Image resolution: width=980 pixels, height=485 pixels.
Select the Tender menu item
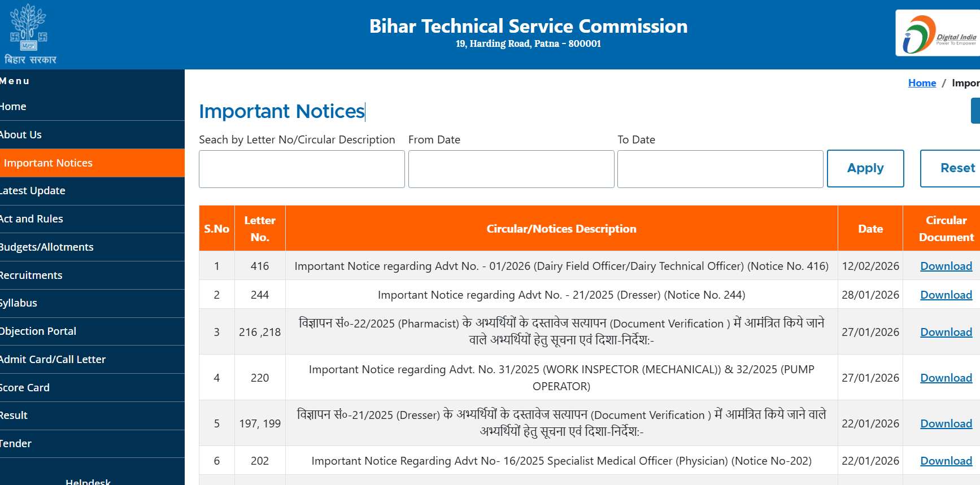point(16,444)
